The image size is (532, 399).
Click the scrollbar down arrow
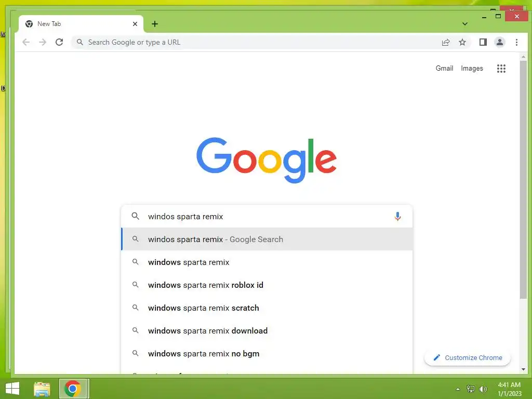[x=523, y=369]
